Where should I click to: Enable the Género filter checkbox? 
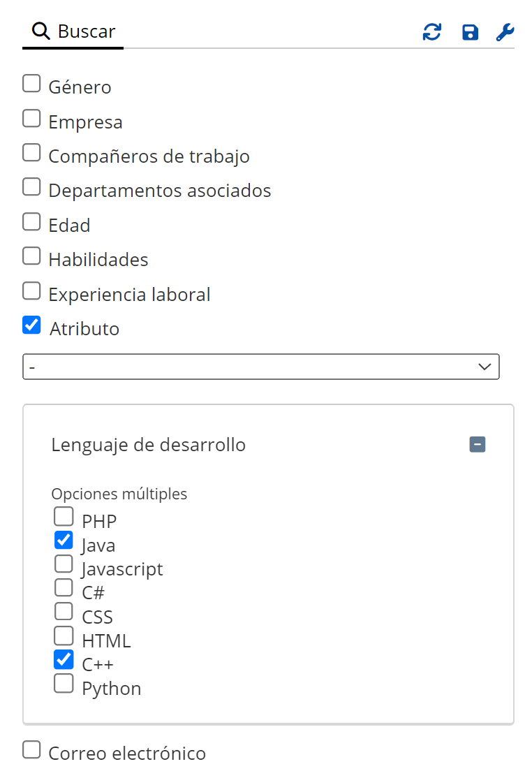[x=31, y=85]
